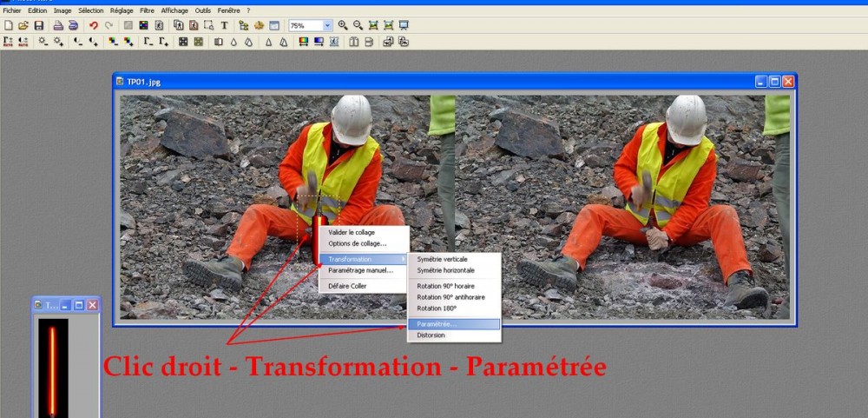Click the Zoom in magnifier icon
Viewport: 868px width, 418px height.
(x=343, y=26)
